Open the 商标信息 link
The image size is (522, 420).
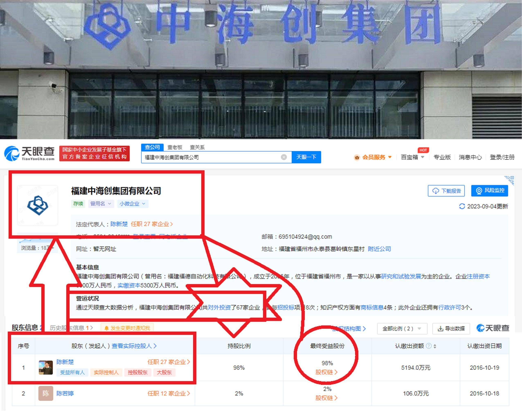[x=372, y=307]
